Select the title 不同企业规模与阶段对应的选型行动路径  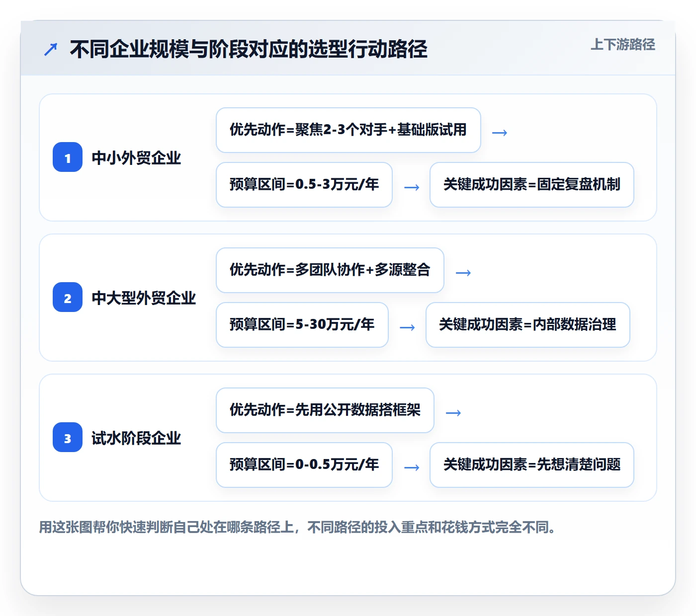coord(249,49)
